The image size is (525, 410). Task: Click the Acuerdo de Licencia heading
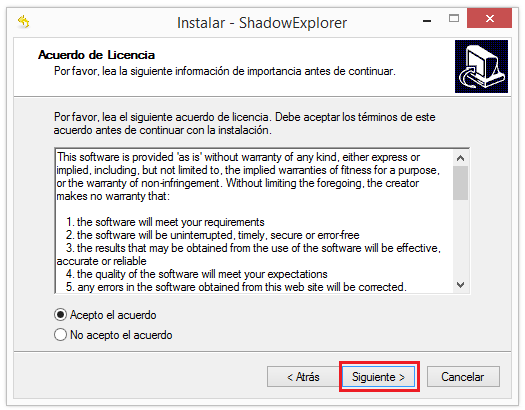tap(96, 55)
